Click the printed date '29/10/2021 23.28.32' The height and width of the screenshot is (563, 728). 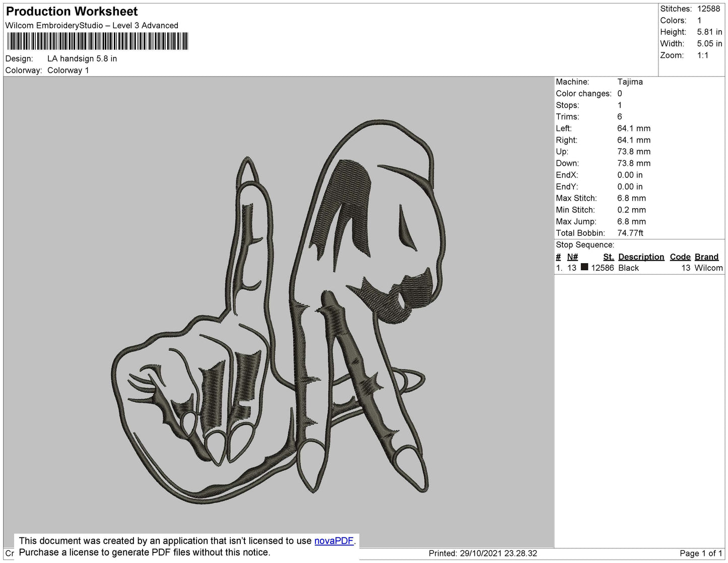tap(498, 553)
